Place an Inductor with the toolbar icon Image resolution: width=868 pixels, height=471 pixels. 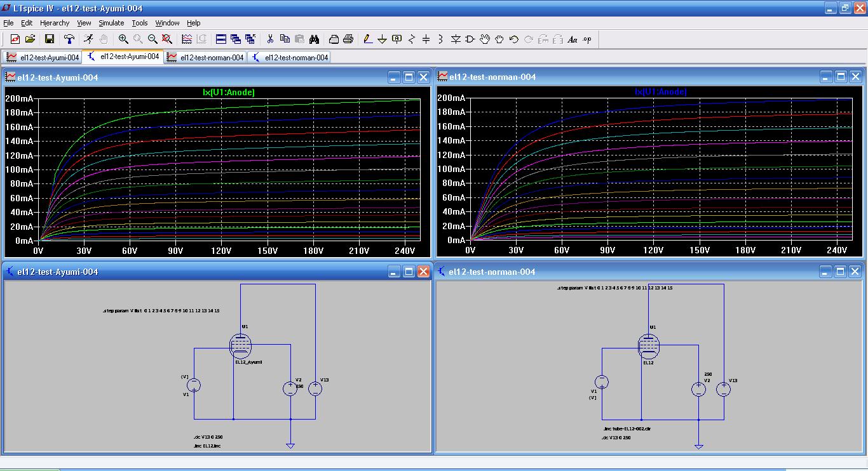tap(441, 39)
